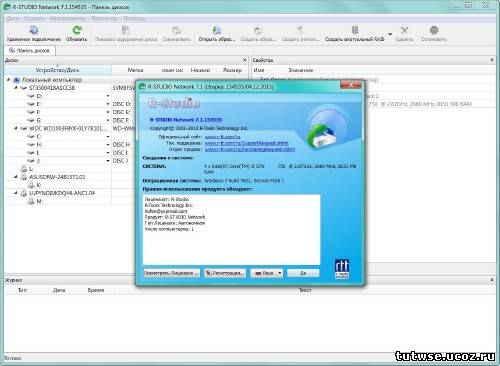The height and width of the screenshot is (366, 500).
Task: Select the Disk panel tab
Action: [x=30, y=50]
